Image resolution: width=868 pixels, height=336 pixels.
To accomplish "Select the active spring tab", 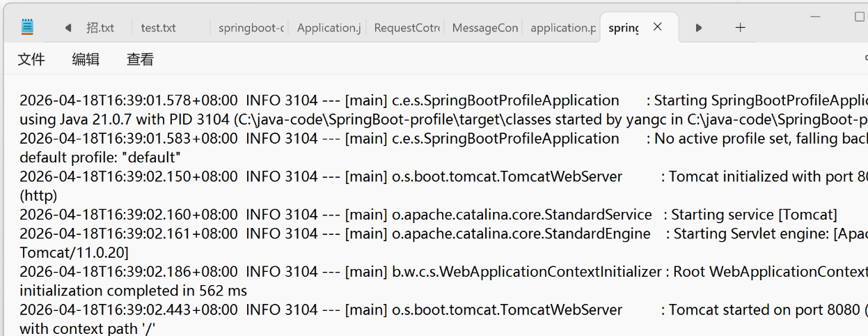I will tap(624, 28).
